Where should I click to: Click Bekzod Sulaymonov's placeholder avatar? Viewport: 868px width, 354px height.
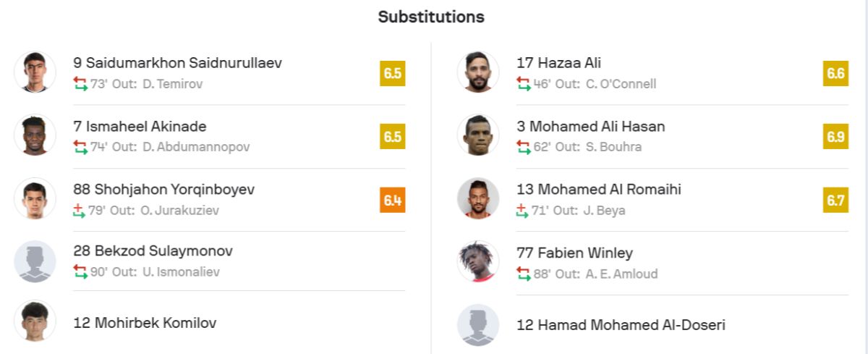pyautogui.click(x=35, y=261)
